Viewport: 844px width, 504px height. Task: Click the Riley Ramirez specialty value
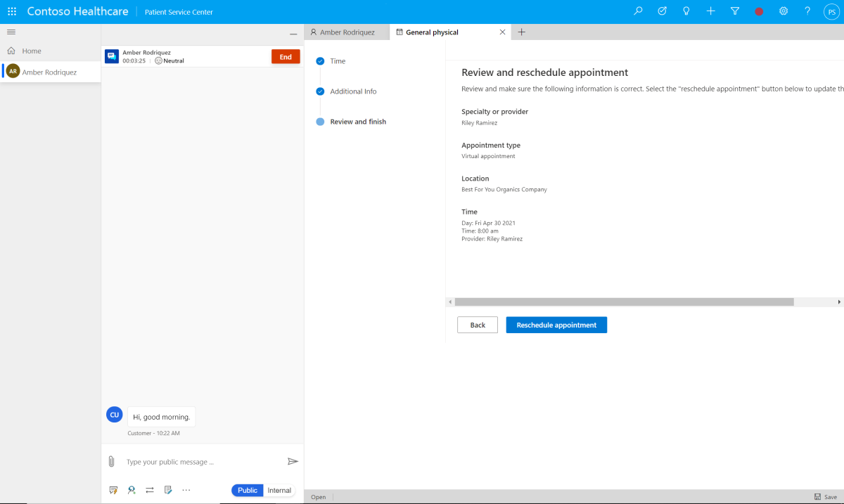point(480,123)
